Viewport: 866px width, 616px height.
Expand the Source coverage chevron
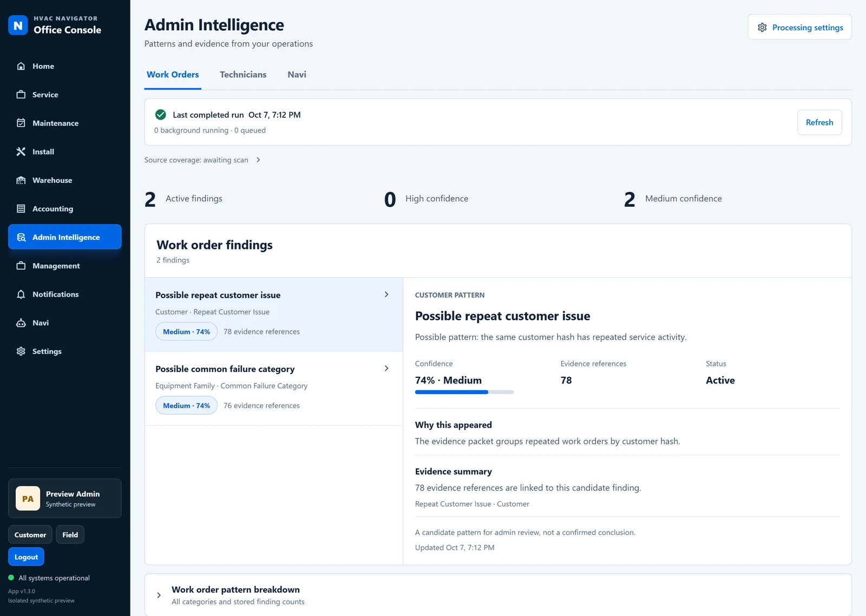258,160
